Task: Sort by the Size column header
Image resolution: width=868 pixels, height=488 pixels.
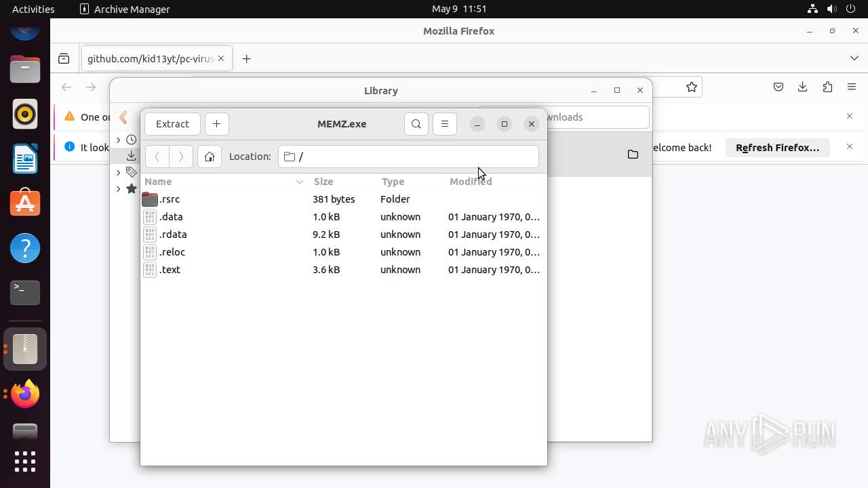Action: point(343,182)
